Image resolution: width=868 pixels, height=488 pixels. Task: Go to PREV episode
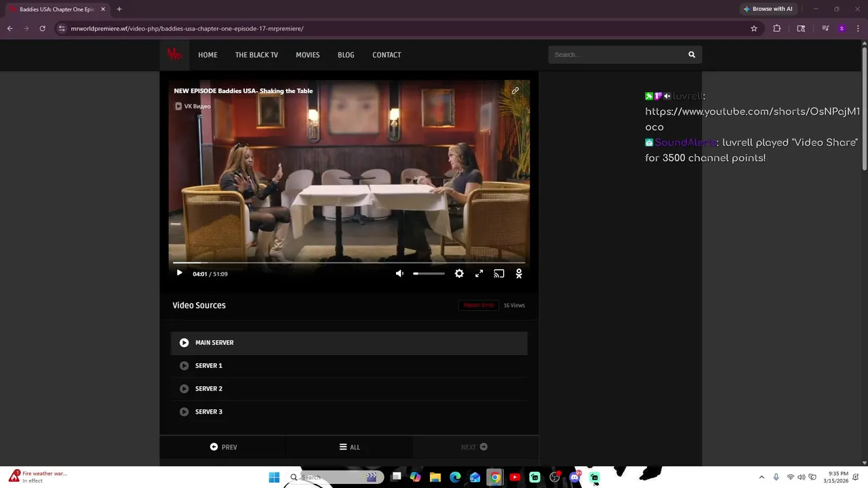pyautogui.click(x=223, y=447)
